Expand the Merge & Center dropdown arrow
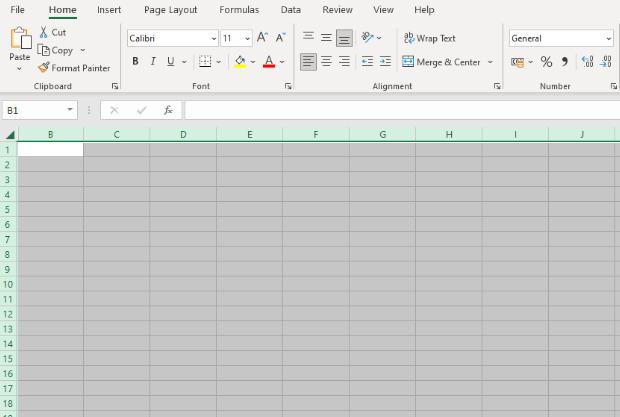This screenshot has height=417, width=620. click(490, 62)
